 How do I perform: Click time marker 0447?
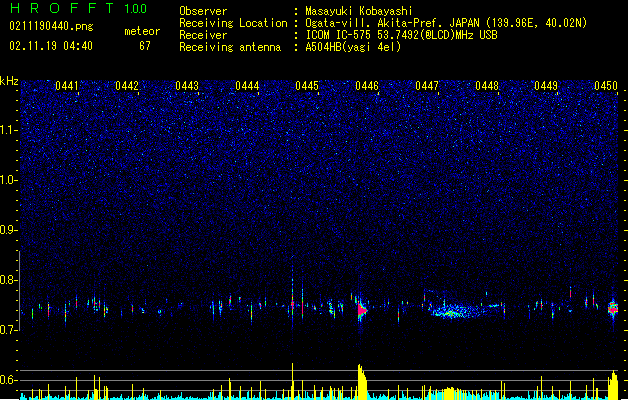[427, 86]
